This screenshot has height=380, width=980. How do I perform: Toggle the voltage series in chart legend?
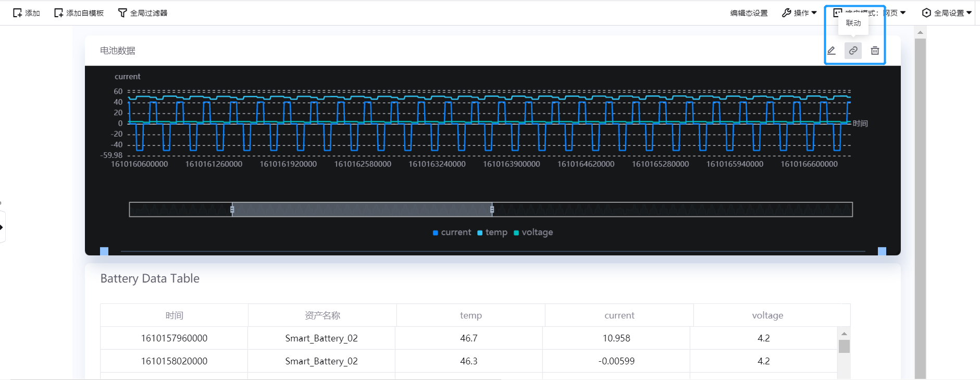click(x=533, y=232)
